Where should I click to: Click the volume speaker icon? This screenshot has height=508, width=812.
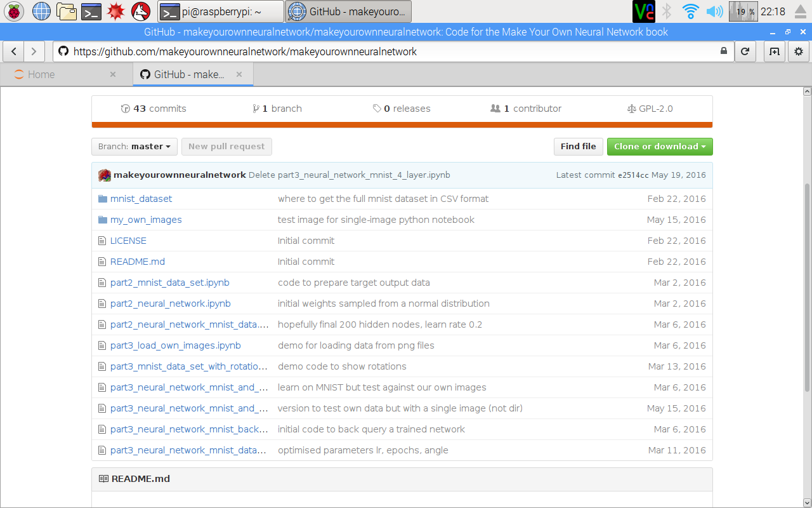point(715,11)
